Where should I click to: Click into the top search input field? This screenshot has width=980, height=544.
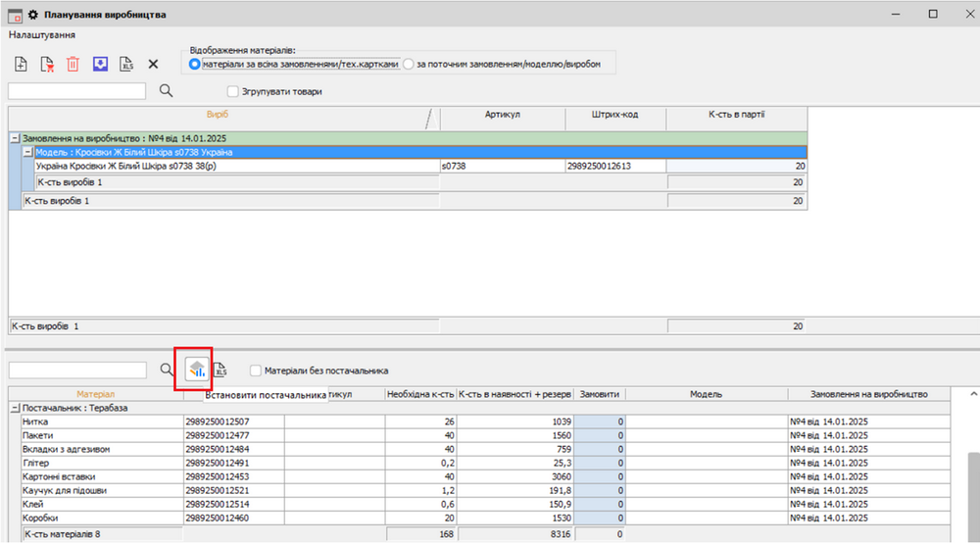point(76,90)
